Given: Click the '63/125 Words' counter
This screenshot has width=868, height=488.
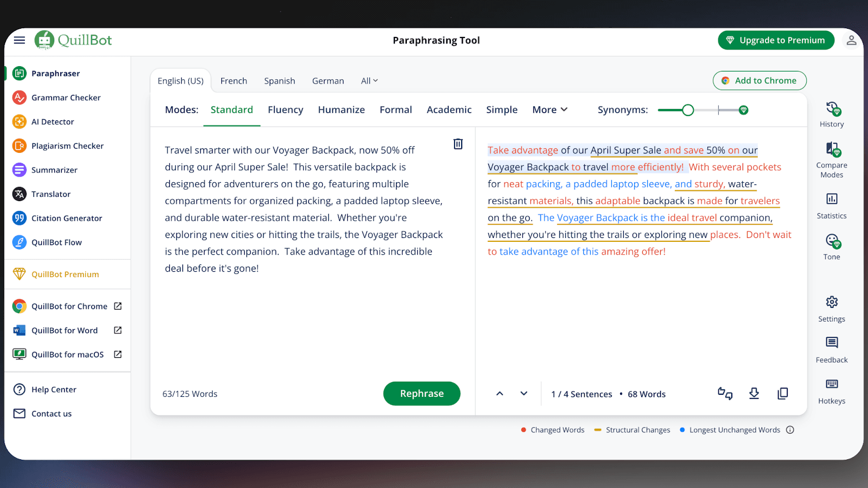Looking at the screenshot, I should (x=190, y=394).
